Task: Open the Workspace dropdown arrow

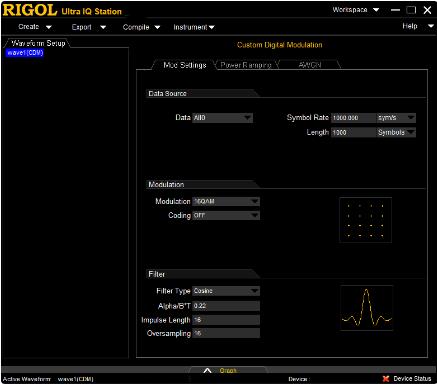Action: click(376, 10)
